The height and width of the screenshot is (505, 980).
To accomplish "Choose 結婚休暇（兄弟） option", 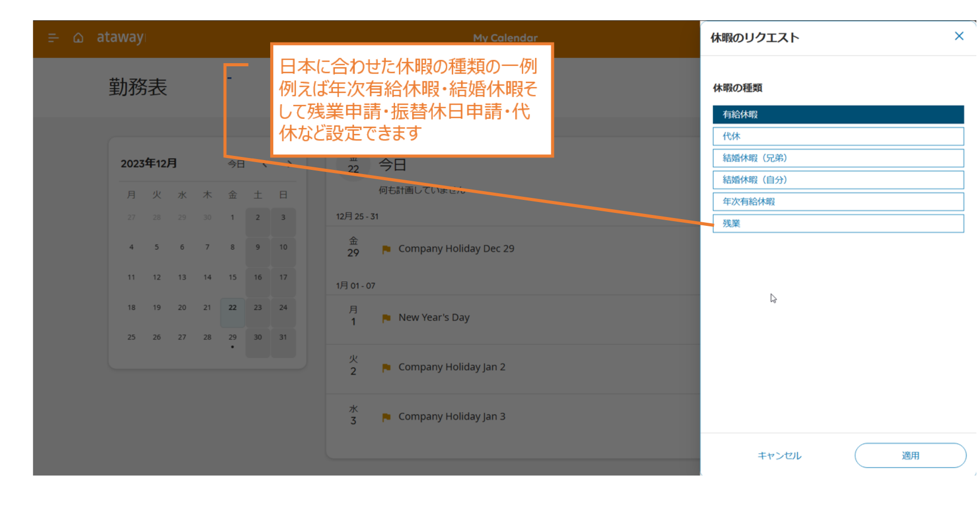I will [x=838, y=158].
